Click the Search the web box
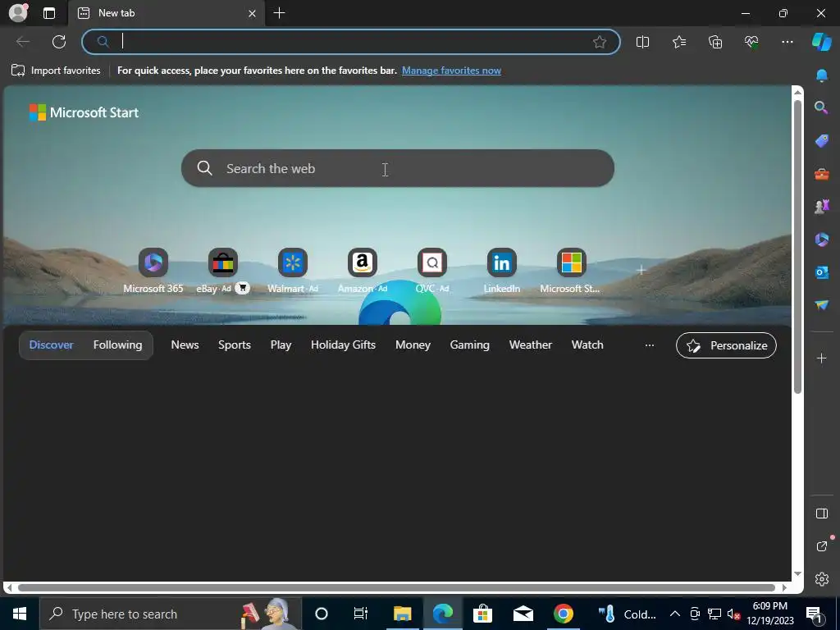Image resolution: width=840 pixels, height=630 pixels. [x=398, y=168]
